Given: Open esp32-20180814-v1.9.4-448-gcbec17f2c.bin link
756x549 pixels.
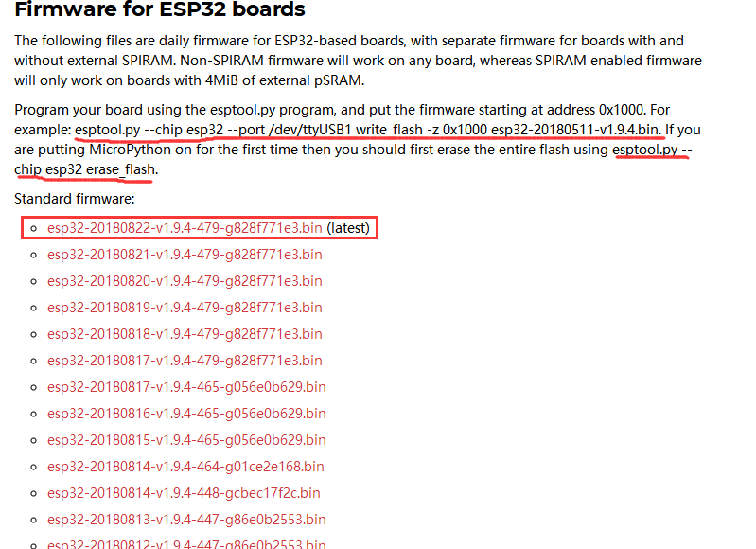Looking at the screenshot, I should 184,493.
